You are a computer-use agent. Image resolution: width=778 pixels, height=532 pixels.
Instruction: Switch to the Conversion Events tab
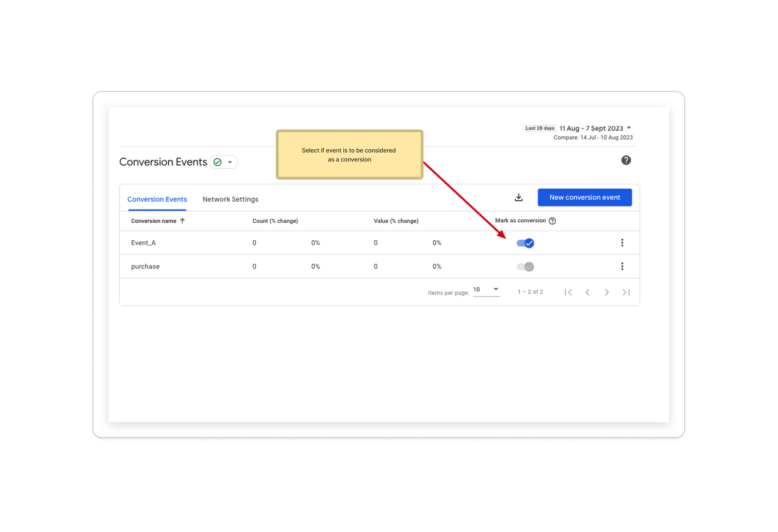tap(157, 199)
